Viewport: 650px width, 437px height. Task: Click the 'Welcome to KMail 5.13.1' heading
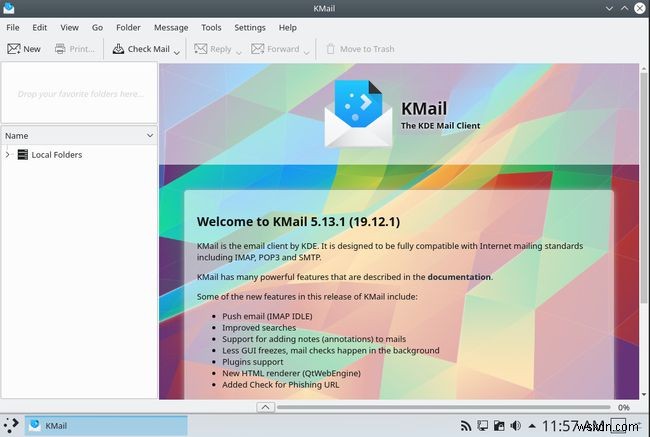tap(298, 221)
